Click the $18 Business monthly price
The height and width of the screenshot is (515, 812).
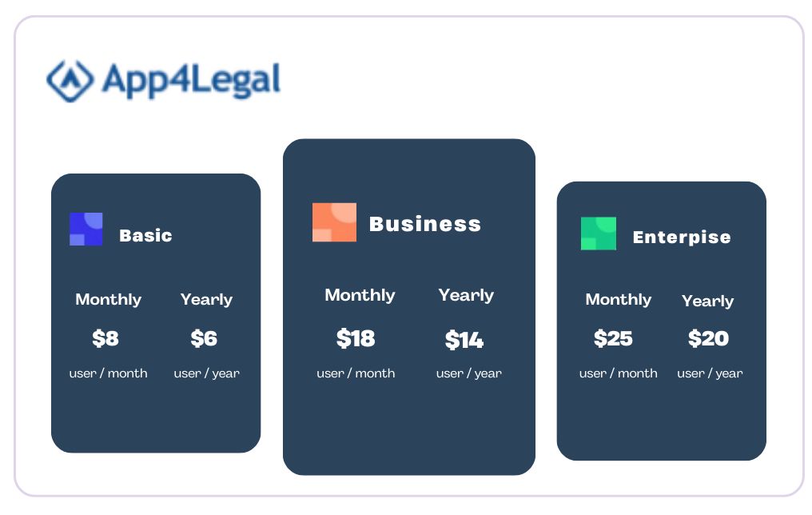click(356, 339)
